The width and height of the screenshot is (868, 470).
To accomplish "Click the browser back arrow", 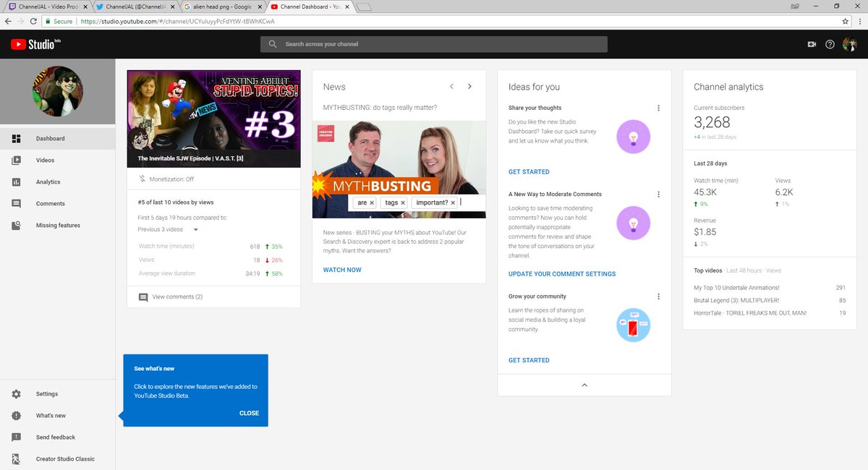I will coord(7,21).
